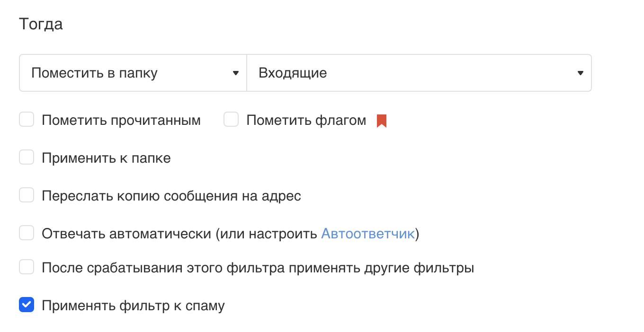Click the 'Пометить прочитанным' label text
Viewport: 644px width, 332px height.
(x=121, y=121)
